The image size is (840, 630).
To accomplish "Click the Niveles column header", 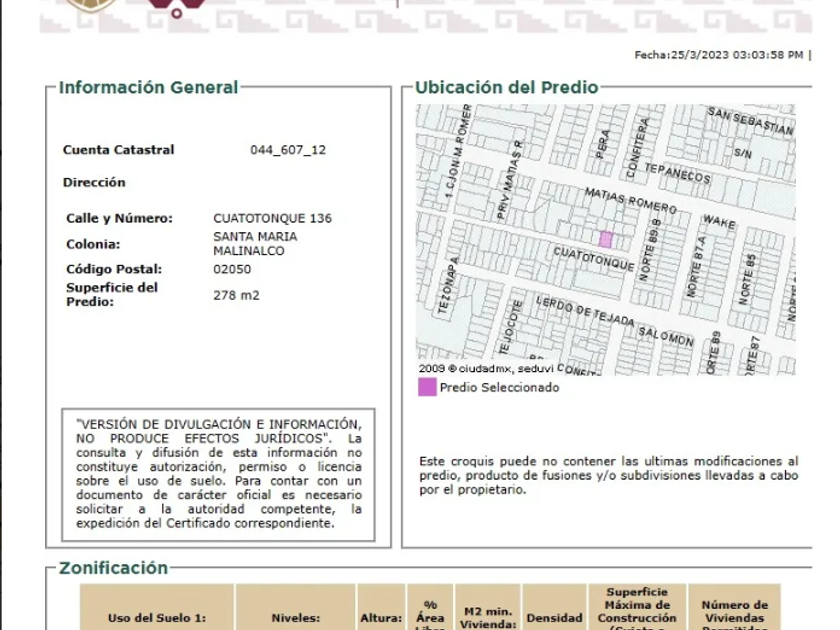I will pyautogui.click(x=295, y=618).
